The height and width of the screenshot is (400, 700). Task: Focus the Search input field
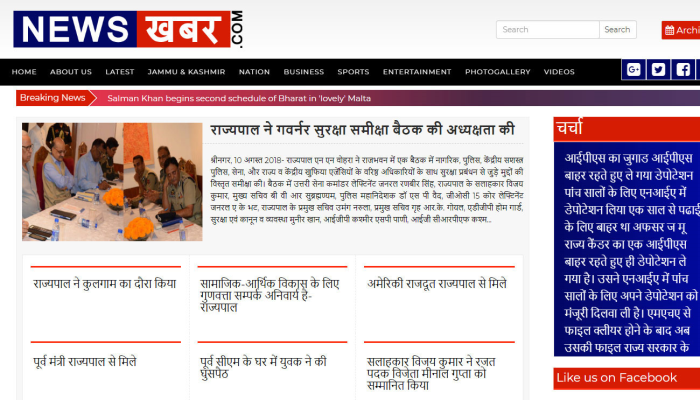pyautogui.click(x=547, y=30)
